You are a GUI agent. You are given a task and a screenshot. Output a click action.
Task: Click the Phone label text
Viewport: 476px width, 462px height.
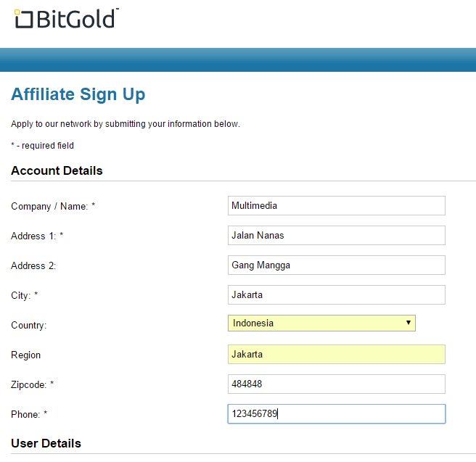(29, 415)
